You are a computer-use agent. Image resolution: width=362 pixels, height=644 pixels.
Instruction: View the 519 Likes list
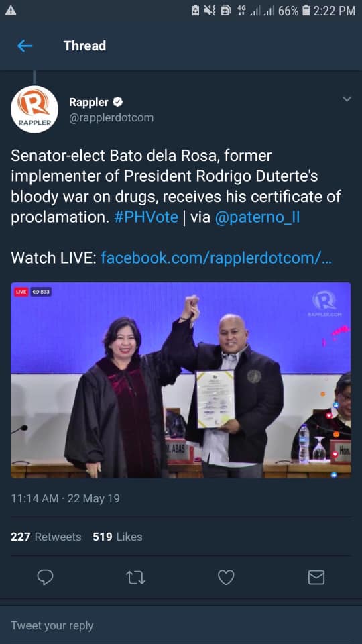click(x=117, y=537)
